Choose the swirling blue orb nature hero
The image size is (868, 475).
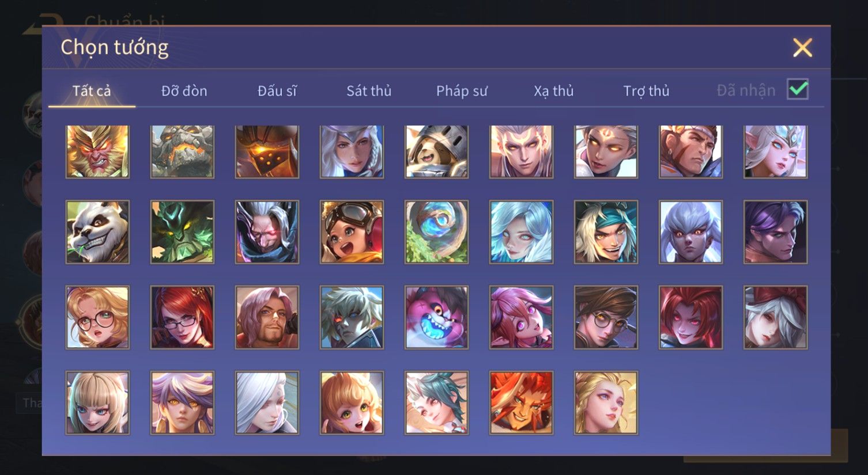(x=436, y=232)
